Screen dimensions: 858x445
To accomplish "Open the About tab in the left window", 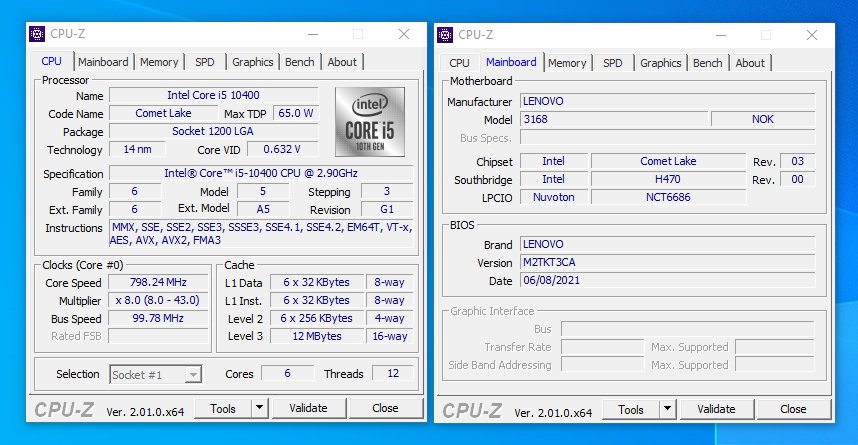I will click(x=342, y=62).
